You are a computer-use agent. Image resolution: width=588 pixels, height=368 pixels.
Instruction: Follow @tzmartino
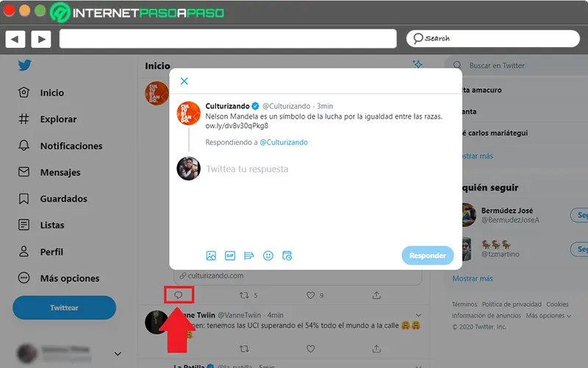(x=579, y=250)
